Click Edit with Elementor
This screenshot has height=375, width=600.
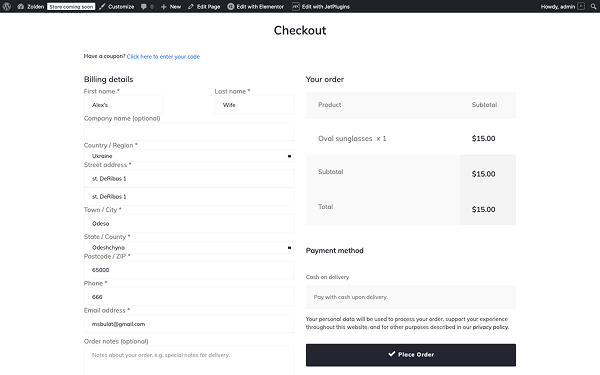(256, 7)
